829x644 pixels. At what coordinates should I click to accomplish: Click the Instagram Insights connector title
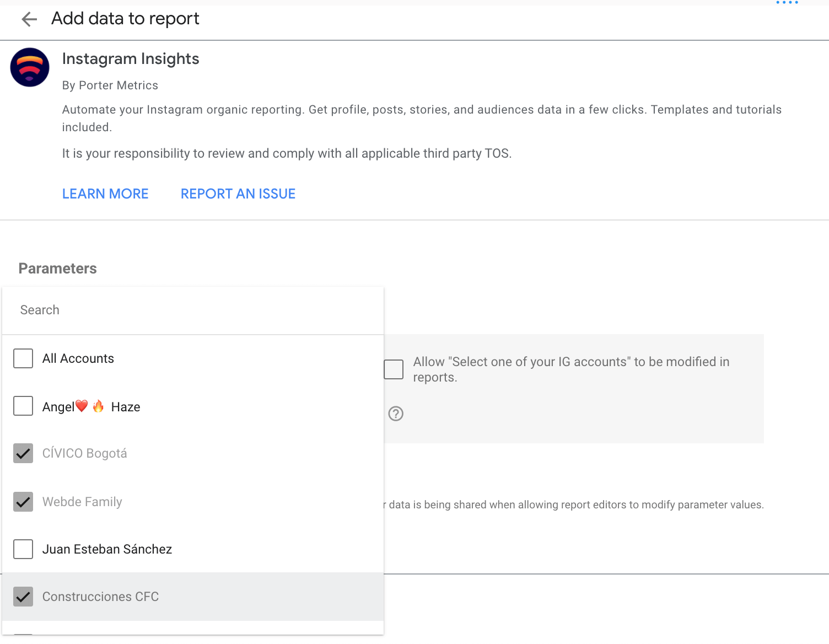131,58
